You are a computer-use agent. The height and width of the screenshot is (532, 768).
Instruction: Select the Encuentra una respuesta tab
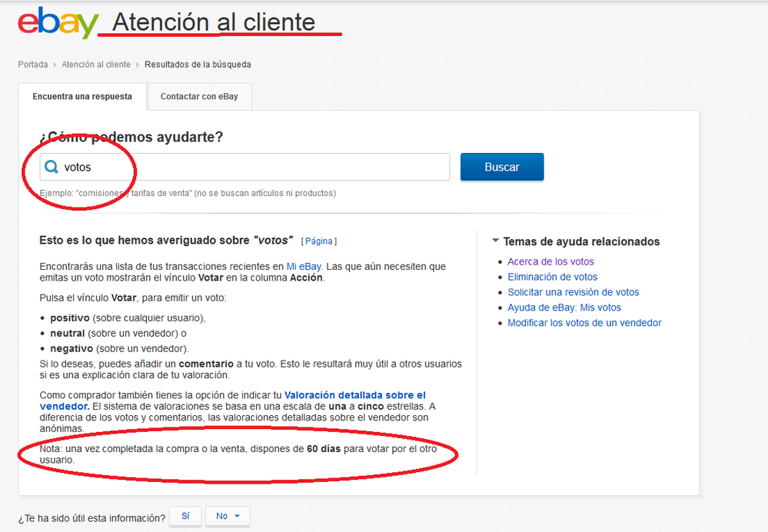(x=82, y=97)
